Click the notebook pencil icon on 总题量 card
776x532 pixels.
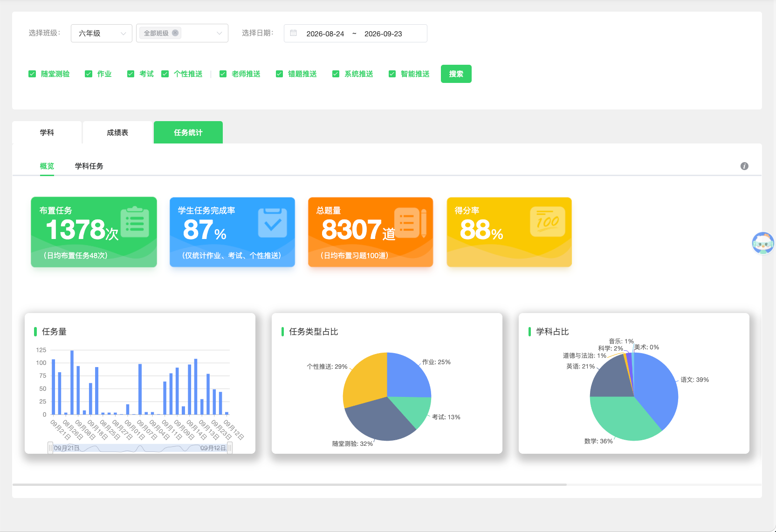(x=411, y=223)
